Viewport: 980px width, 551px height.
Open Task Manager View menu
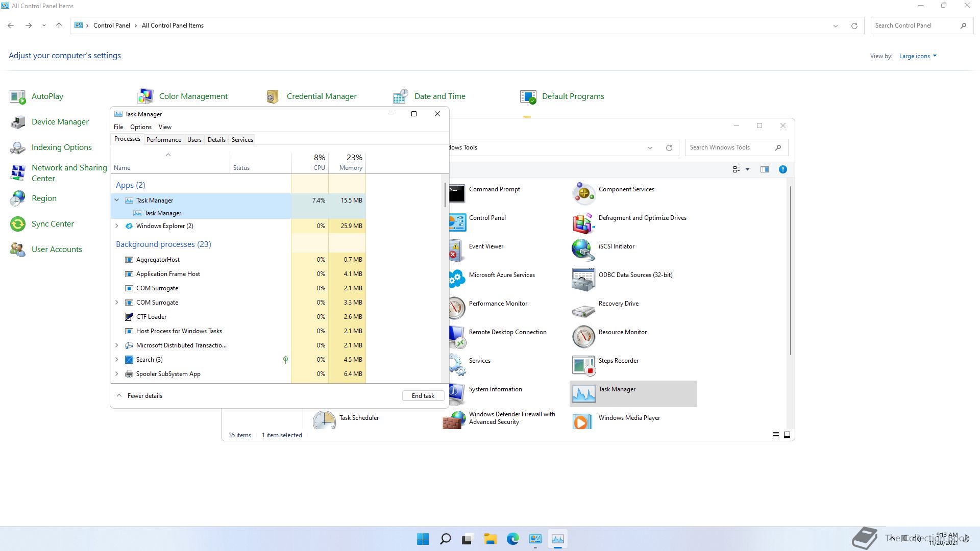tap(165, 127)
